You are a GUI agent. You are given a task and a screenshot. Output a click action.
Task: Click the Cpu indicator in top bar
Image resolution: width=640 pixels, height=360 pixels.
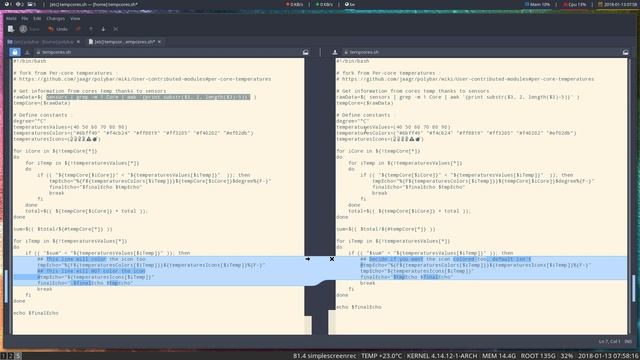click(x=574, y=4)
